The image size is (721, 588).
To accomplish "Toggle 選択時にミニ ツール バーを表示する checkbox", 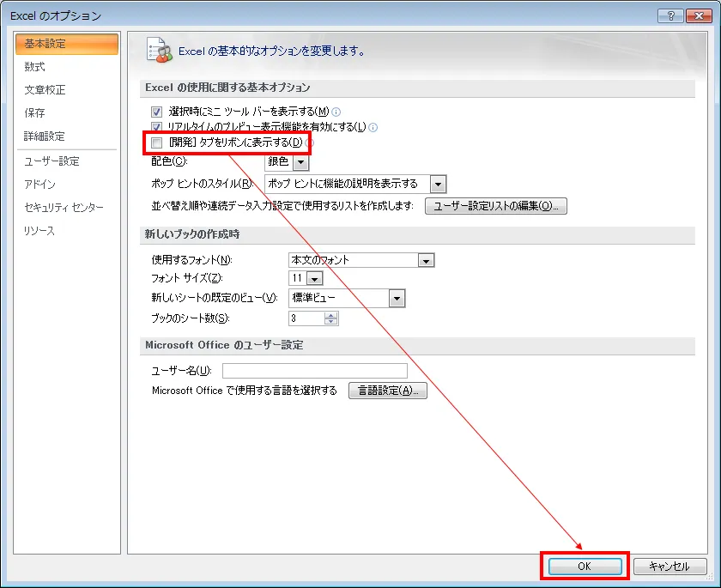I will 157,112.
